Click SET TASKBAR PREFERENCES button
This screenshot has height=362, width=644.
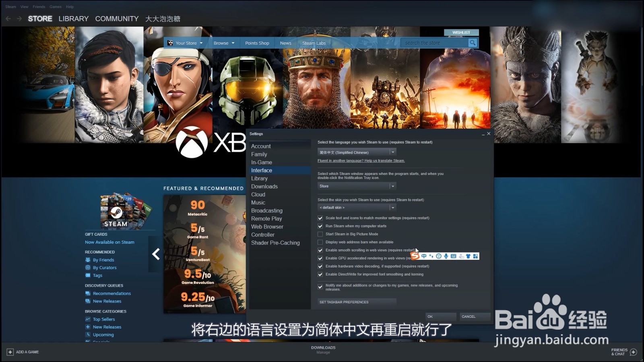(357, 302)
